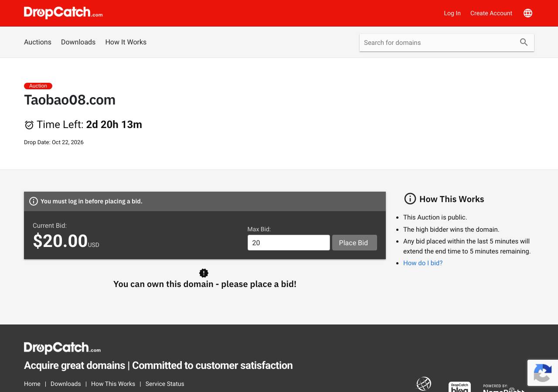Click the info icon beside How This Works

point(410,199)
